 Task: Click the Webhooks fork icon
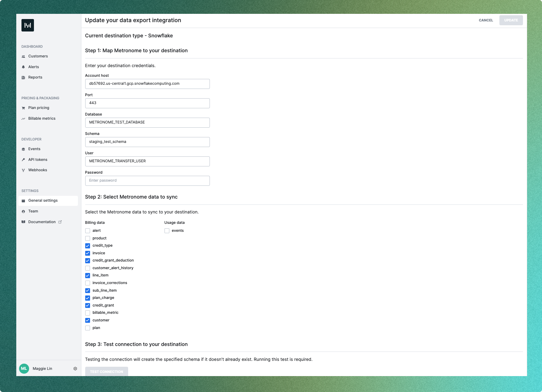[x=23, y=170]
